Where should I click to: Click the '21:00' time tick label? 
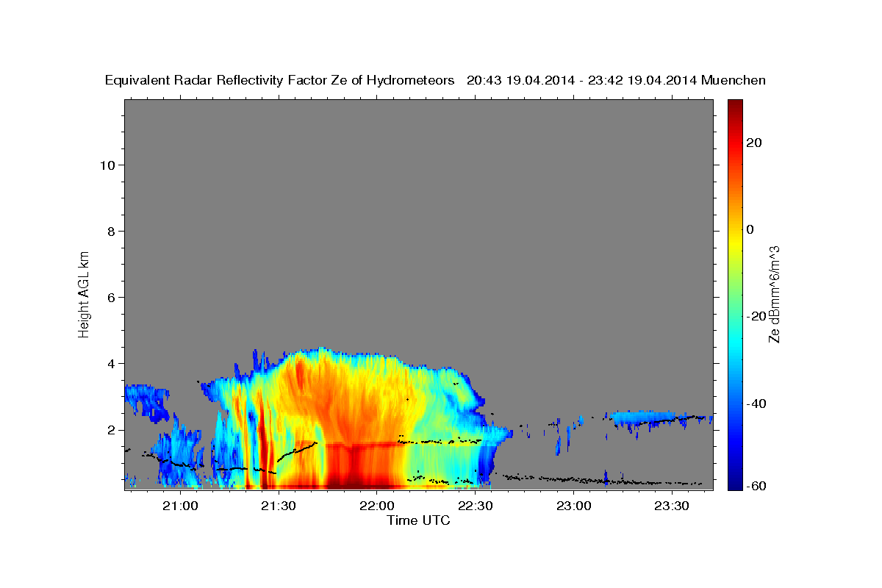(x=180, y=506)
